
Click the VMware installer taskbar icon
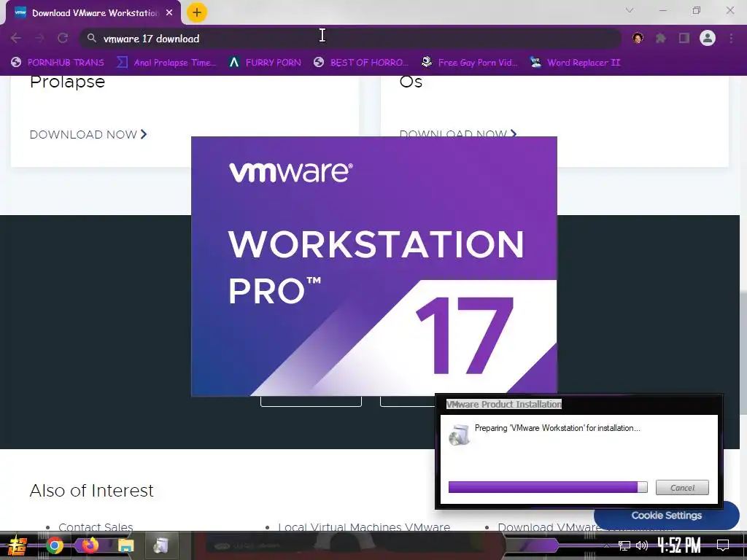(x=161, y=545)
